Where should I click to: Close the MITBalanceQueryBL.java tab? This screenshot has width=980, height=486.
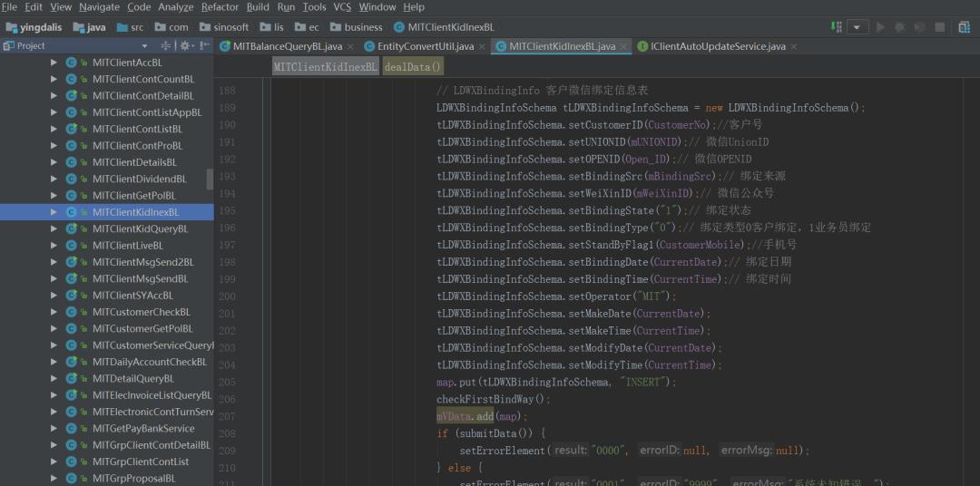[351, 46]
